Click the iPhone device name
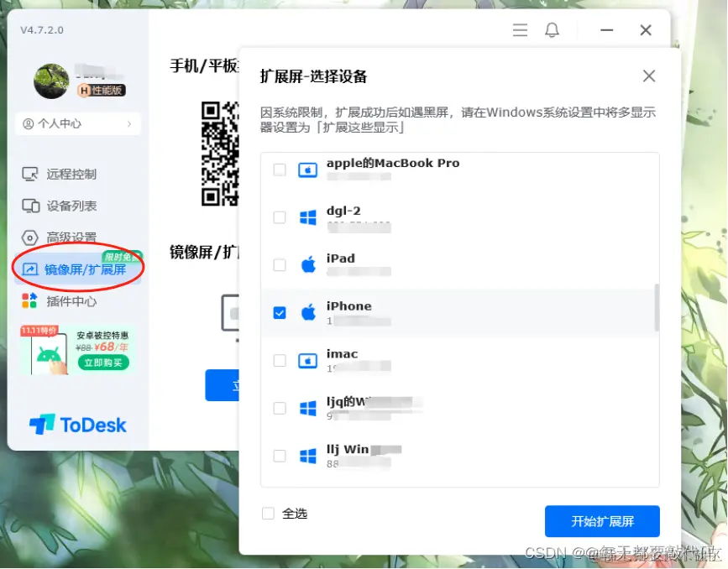Viewport: 728px width, 569px height. pos(349,306)
